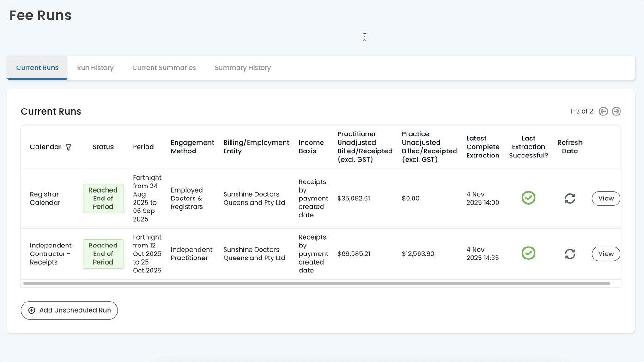Select the $69,585.21 practitioner amount cell

(x=353, y=254)
